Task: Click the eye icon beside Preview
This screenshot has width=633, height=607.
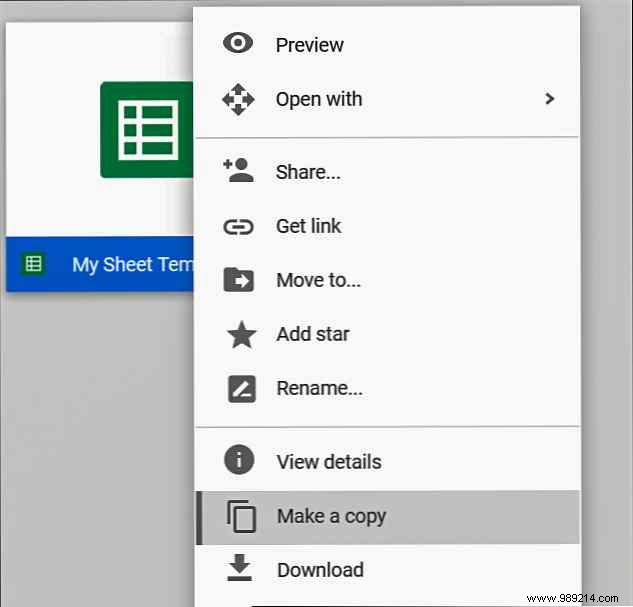Action: click(238, 43)
